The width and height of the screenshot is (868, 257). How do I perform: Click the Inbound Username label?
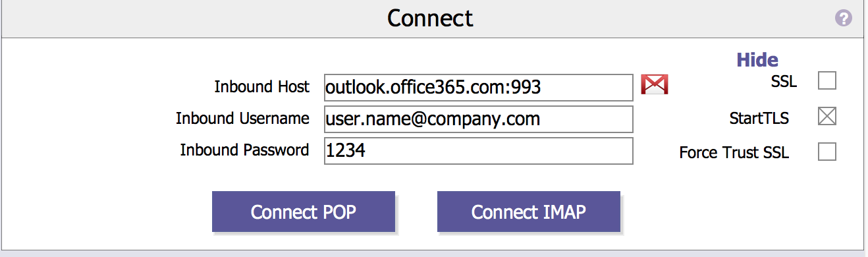242,119
